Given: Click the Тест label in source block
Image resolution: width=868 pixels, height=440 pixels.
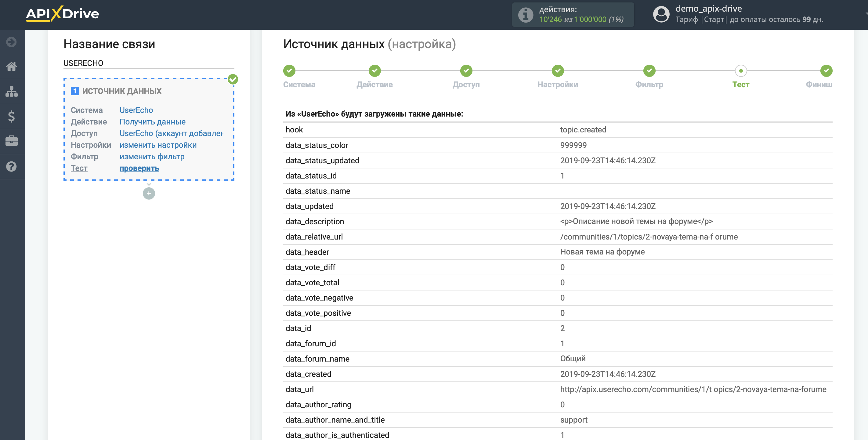Looking at the screenshot, I should click(x=79, y=168).
